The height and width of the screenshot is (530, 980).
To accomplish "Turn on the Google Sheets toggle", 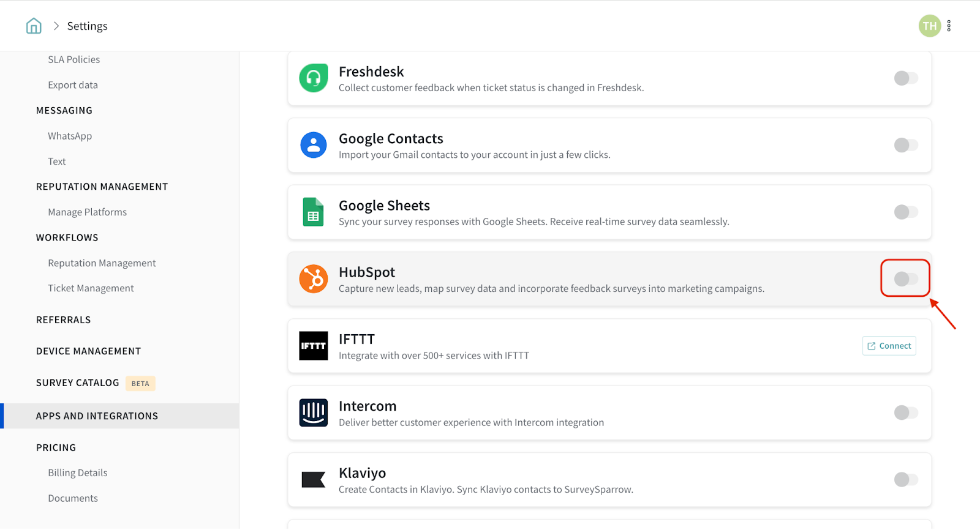I will point(905,212).
